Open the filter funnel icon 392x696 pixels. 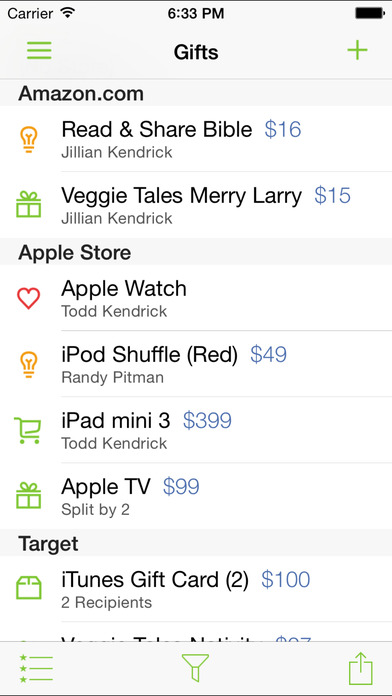pos(195,668)
